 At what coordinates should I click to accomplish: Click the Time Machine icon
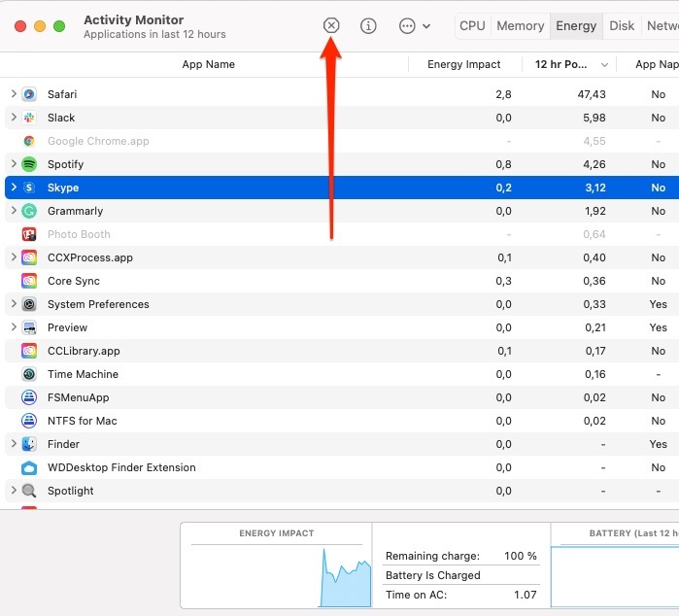click(29, 374)
